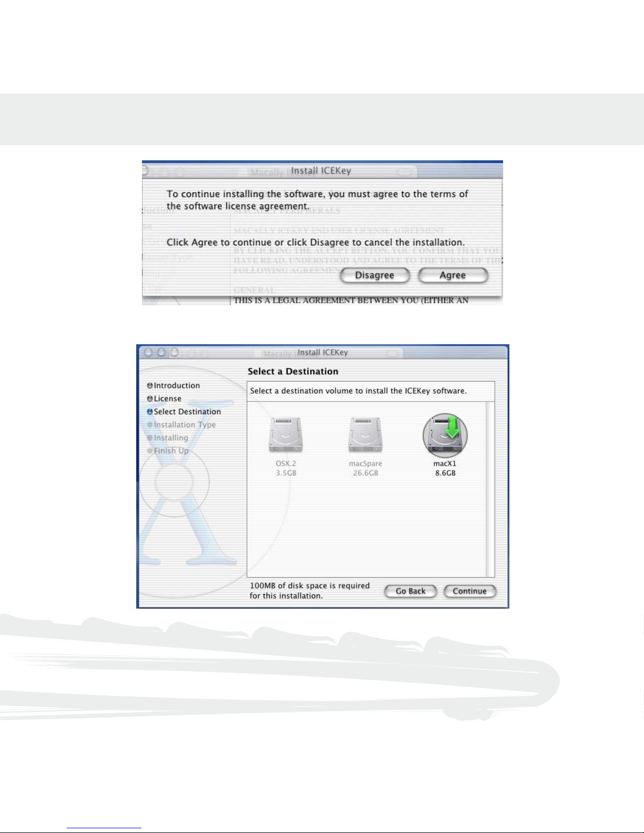Image resolution: width=644 pixels, height=833 pixels.
Task: Click the Go Back button
Action: [x=410, y=591]
